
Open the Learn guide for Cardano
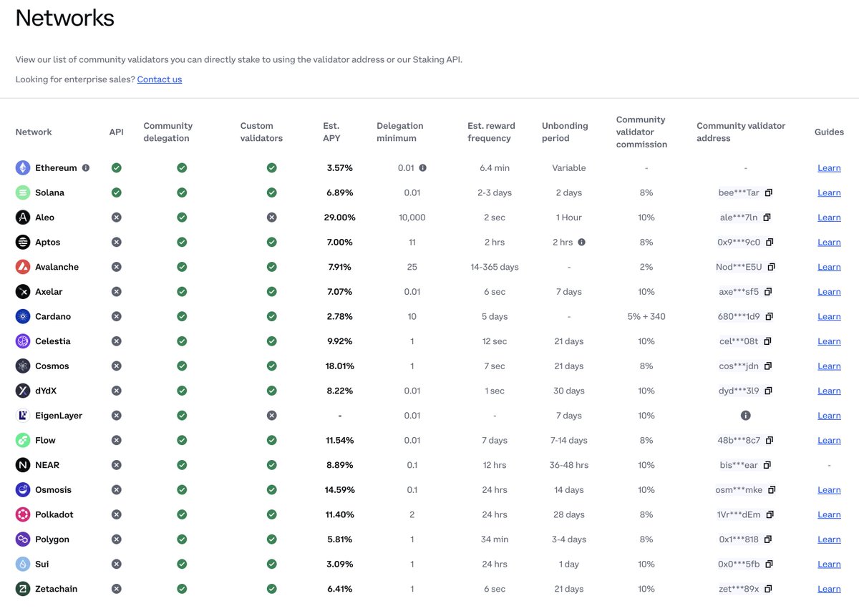tap(829, 316)
